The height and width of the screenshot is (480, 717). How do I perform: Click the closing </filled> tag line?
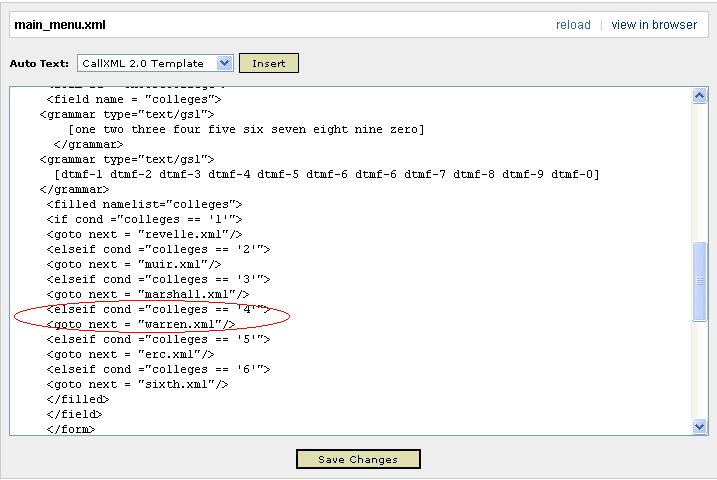78,400
